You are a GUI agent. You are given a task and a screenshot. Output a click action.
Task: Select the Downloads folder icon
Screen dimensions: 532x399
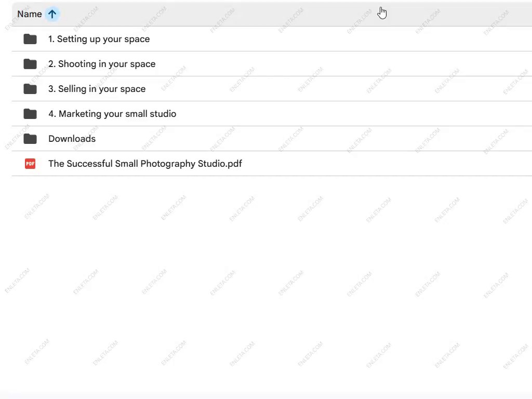(30, 139)
